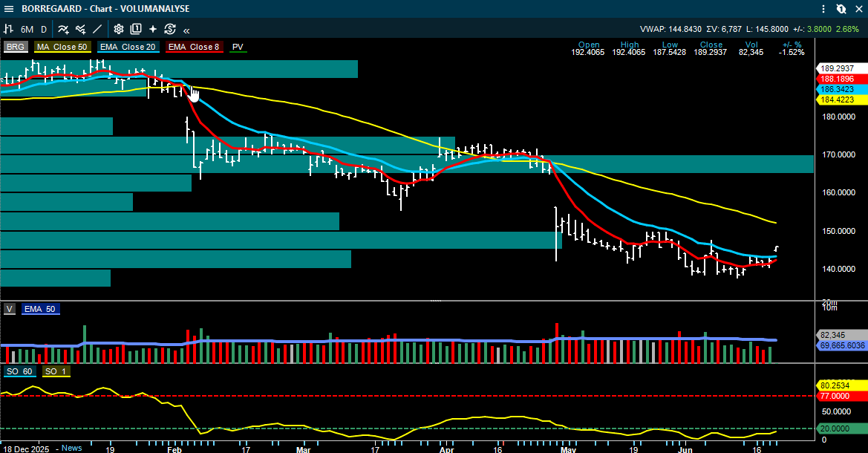Click the 180.0000 price scale label

[x=838, y=117]
